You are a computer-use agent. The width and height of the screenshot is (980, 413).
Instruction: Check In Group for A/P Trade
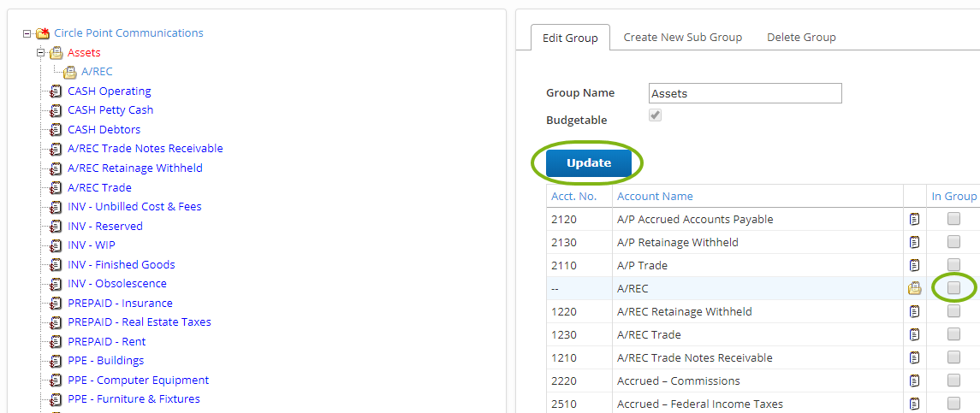pyautogui.click(x=953, y=265)
